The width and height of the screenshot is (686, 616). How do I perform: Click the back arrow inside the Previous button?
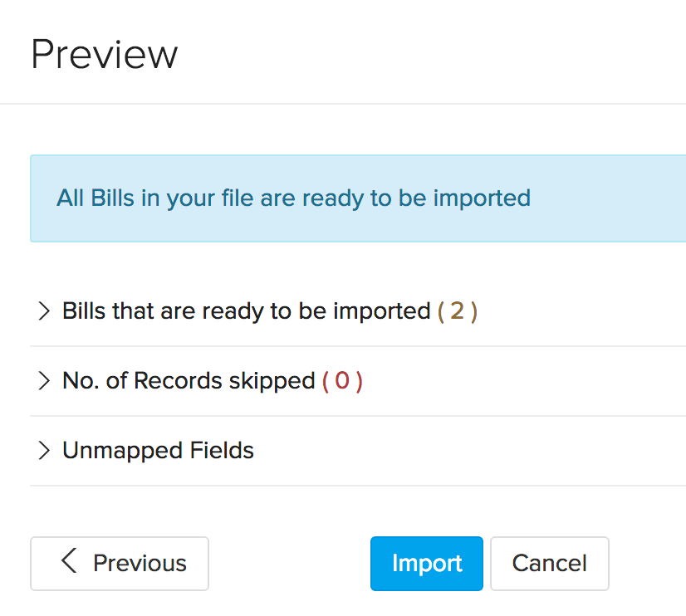click(x=69, y=563)
